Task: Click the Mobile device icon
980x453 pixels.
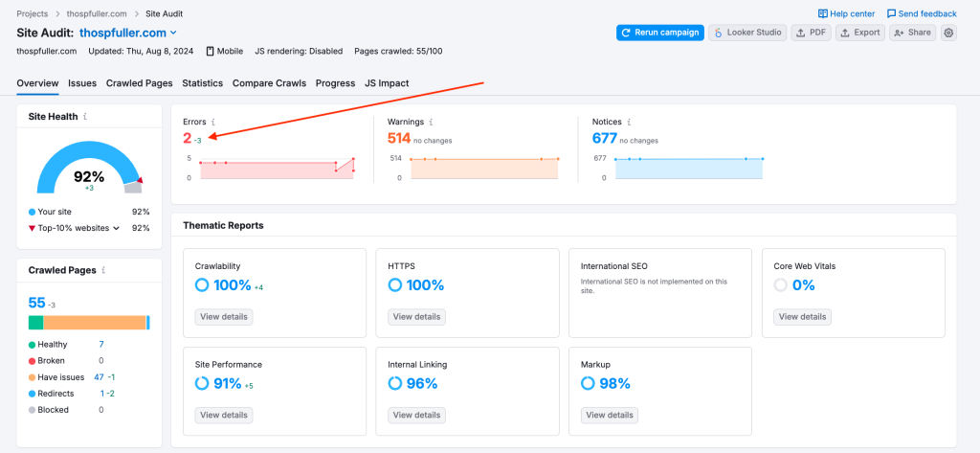Action: pyautogui.click(x=210, y=52)
